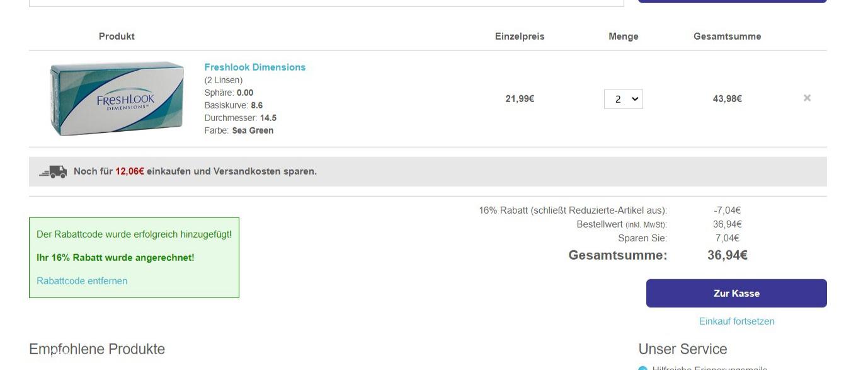Click the Sparen Sie value 7,04€

tap(728, 238)
